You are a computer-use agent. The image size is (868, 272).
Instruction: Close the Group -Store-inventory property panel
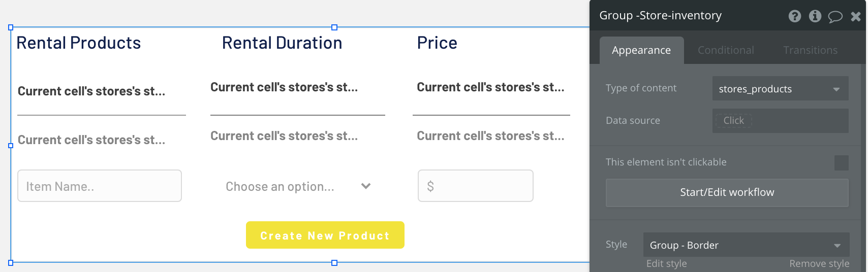point(856,16)
